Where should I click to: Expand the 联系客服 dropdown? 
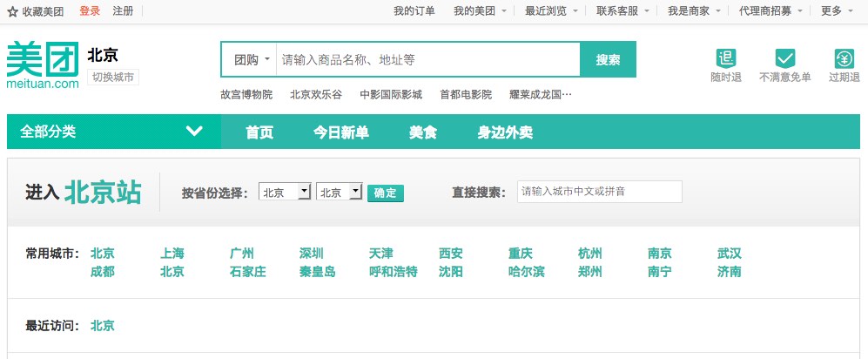pos(622,11)
